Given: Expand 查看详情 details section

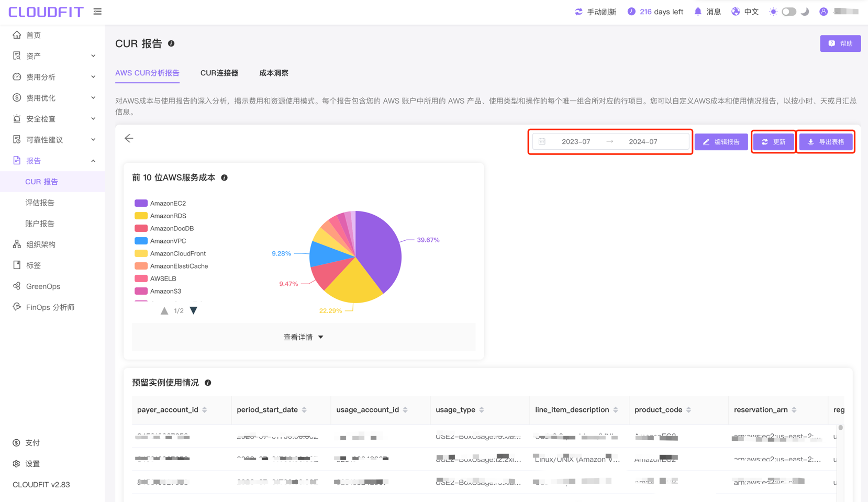Looking at the screenshot, I should pos(304,337).
